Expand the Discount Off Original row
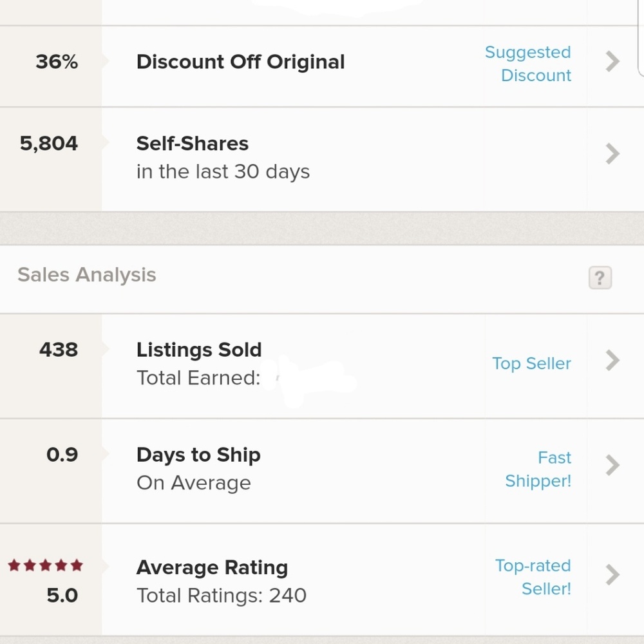The image size is (644, 644). [611, 62]
